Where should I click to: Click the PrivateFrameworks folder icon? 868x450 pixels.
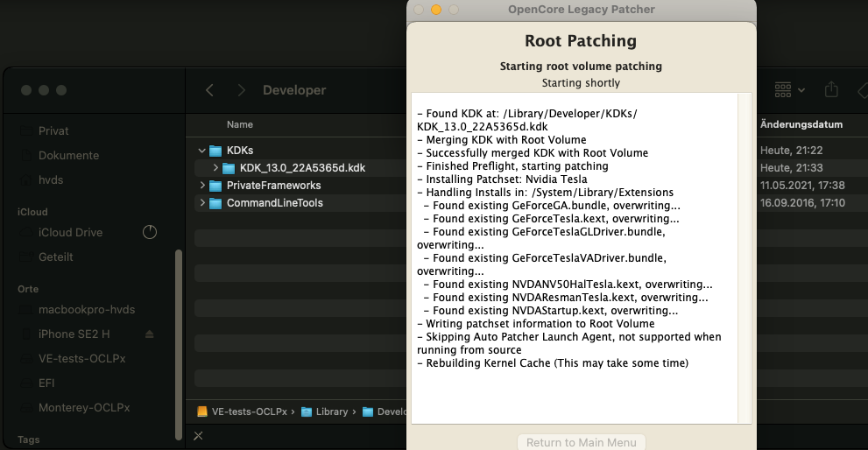(215, 186)
